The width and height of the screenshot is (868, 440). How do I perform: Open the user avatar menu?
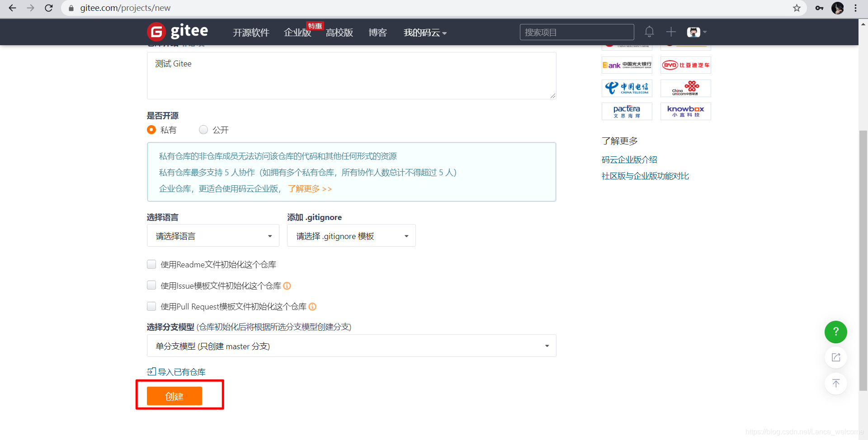(694, 32)
